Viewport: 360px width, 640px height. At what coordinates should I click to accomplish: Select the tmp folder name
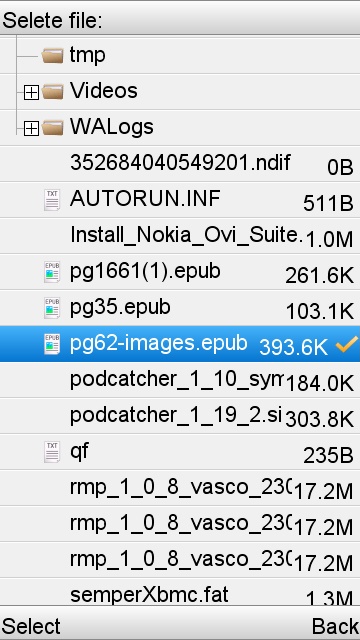[x=87, y=55]
